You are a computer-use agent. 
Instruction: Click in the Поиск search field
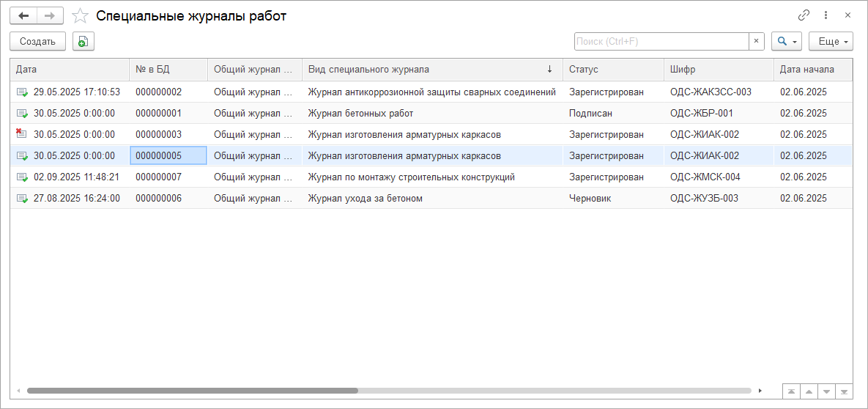[x=661, y=42]
